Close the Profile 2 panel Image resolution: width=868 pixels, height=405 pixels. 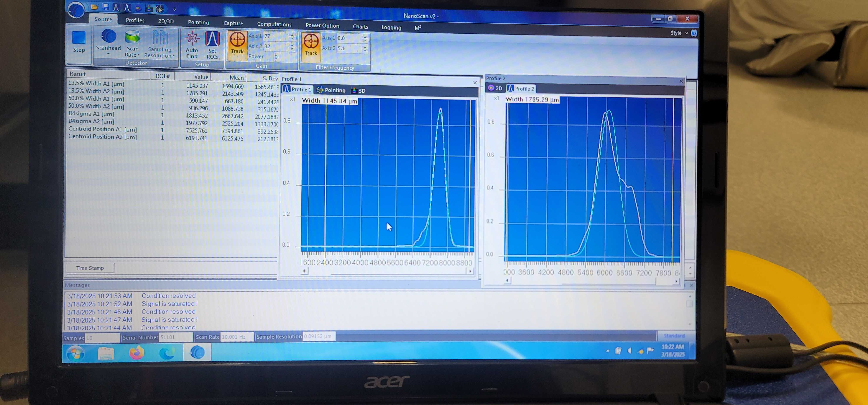coord(681,81)
